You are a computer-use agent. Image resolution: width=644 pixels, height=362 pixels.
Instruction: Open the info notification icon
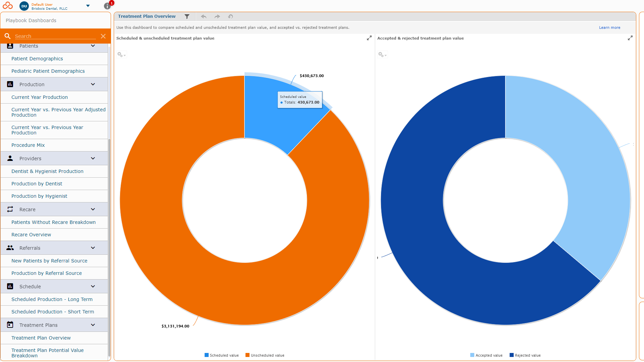pyautogui.click(x=107, y=6)
